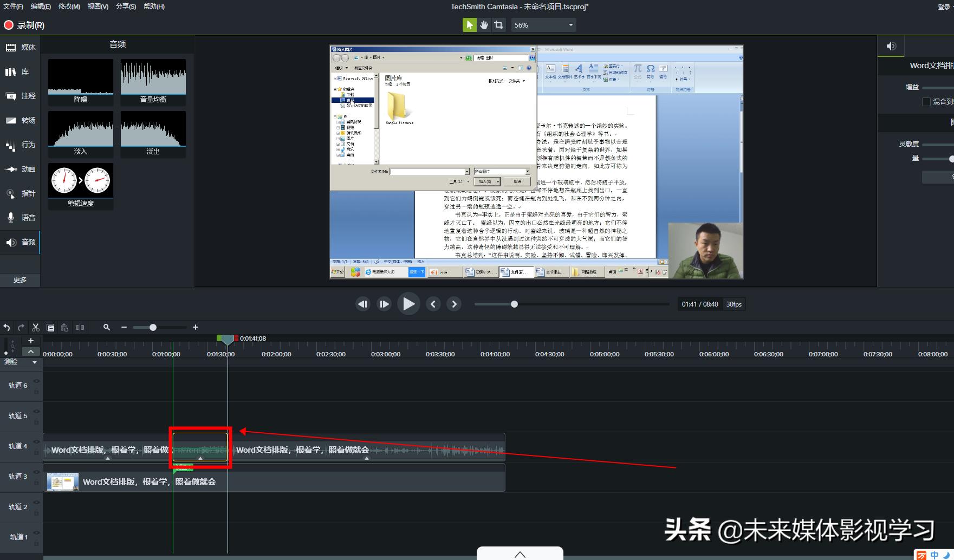Open the 文件(F) menu
This screenshot has height=560, width=954.
tap(13, 6)
